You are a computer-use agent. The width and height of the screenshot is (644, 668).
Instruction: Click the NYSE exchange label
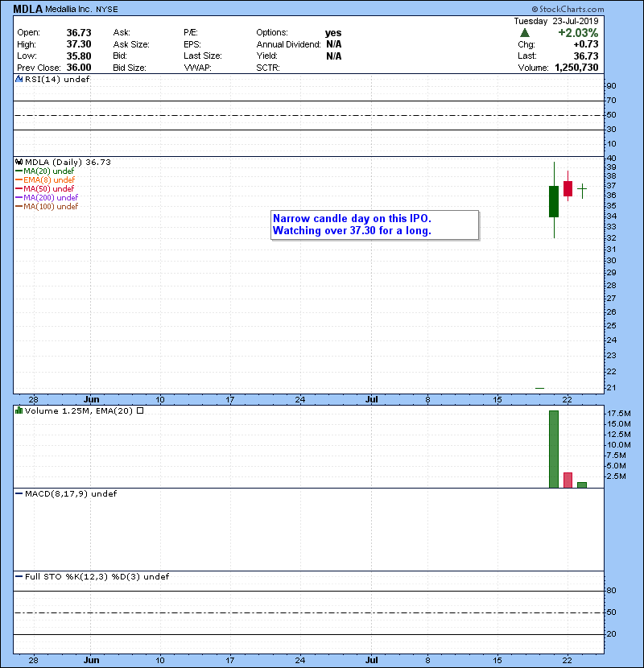point(106,10)
